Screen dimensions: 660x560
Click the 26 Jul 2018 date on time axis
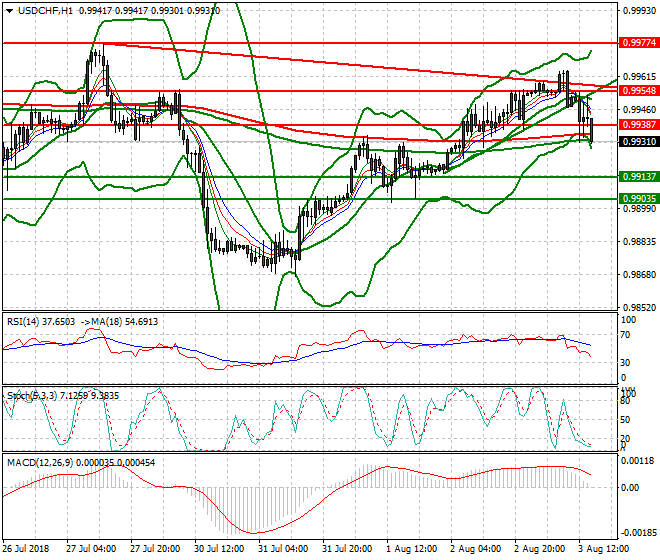(26, 549)
